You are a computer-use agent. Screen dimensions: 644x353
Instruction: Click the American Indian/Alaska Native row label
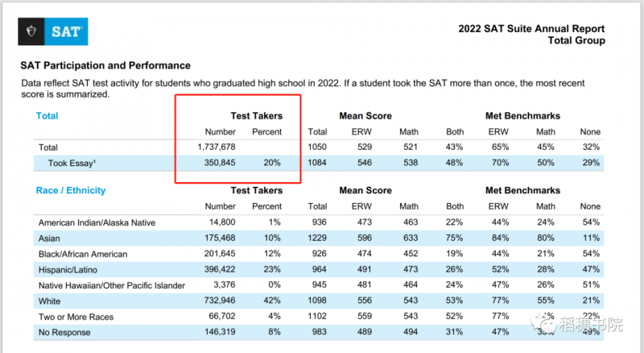click(97, 223)
